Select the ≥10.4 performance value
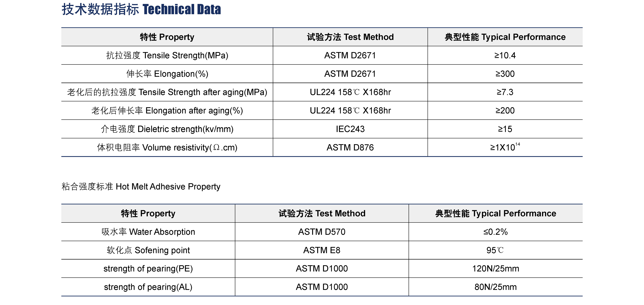The height and width of the screenshot is (305, 644). pos(505,56)
